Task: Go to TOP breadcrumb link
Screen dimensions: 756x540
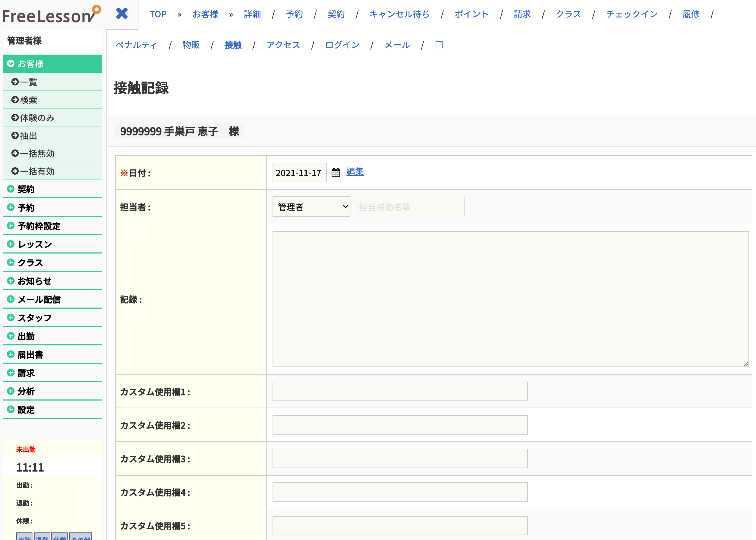Action: 158,14
